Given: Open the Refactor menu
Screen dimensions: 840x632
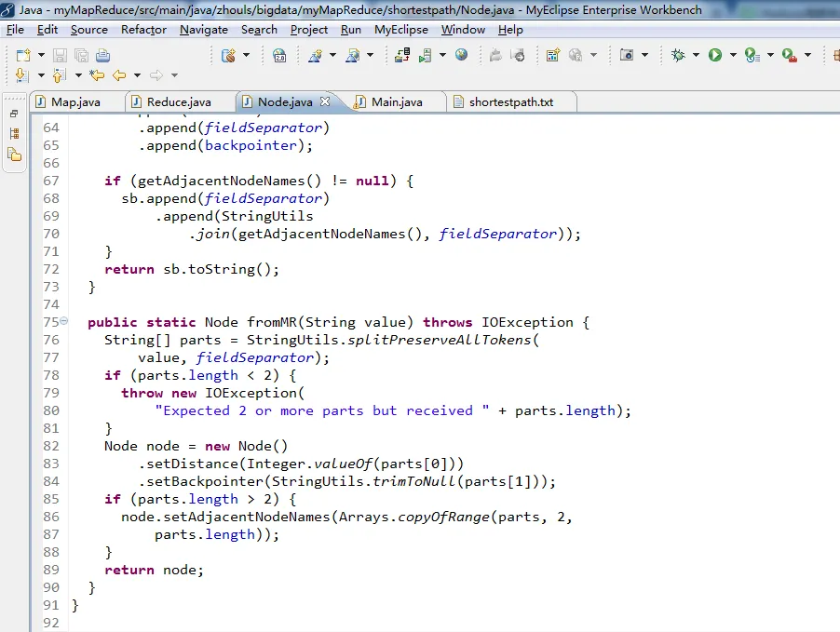Looking at the screenshot, I should [x=143, y=30].
